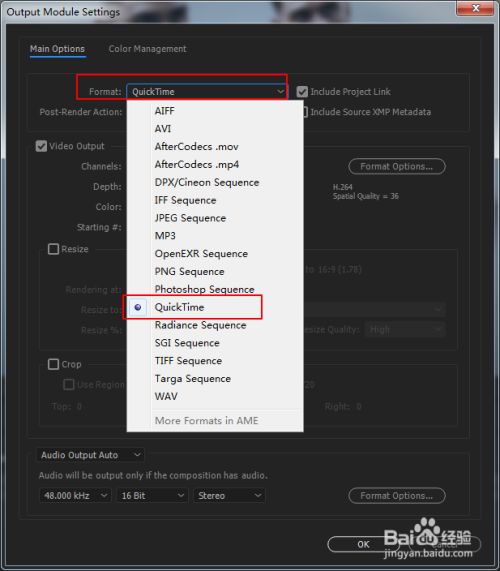The height and width of the screenshot is (571, 500).
Task: Switch to the Color Management tab
Action: pos(147,49)
